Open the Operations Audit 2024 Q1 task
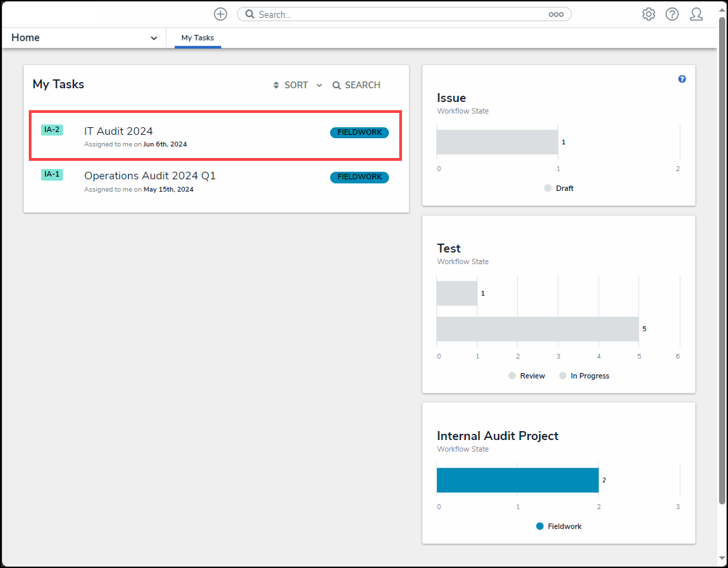The width and height of the screenshot is (728, 568). [149, 176]
